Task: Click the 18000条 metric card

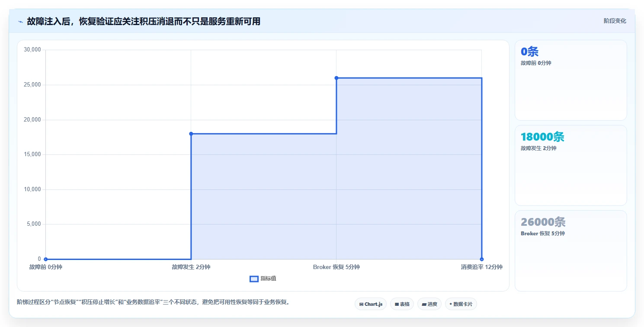Action: (570, 165)
